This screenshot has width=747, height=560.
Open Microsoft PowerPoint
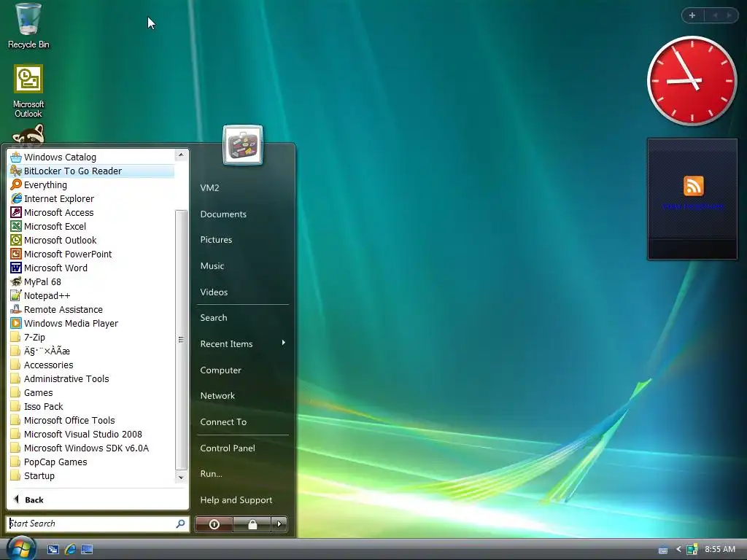click(91, 254)
